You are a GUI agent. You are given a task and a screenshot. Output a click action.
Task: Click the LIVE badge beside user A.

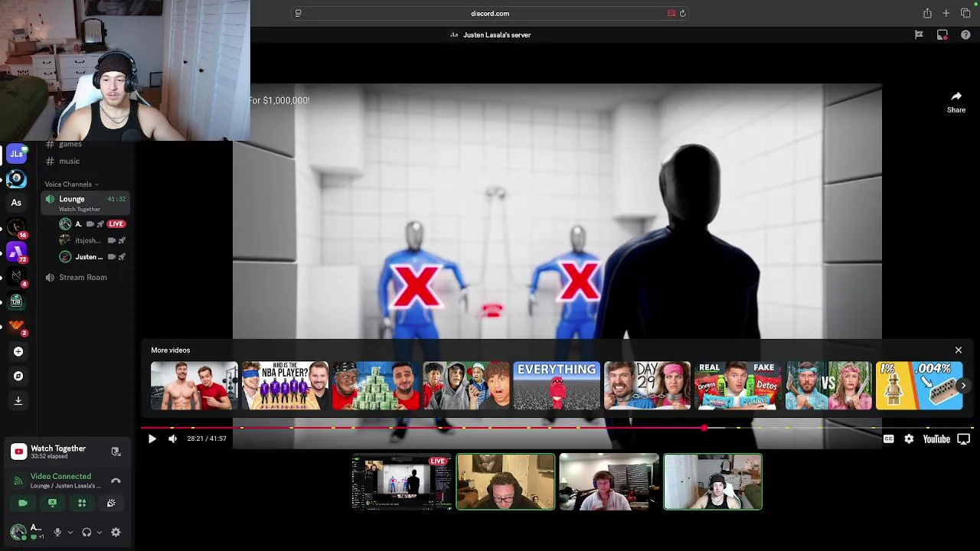point(116,224)
